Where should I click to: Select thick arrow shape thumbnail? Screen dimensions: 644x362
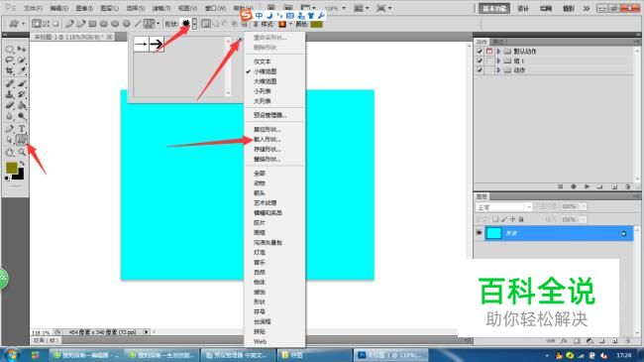pos(157,44)
